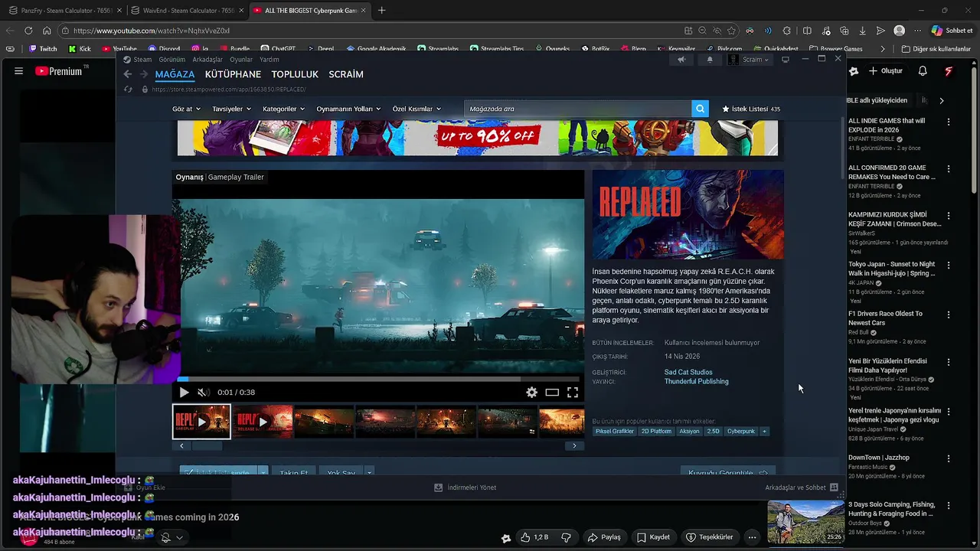Go back using the browser back arrow
980x551 pixels.
(10, 31)
